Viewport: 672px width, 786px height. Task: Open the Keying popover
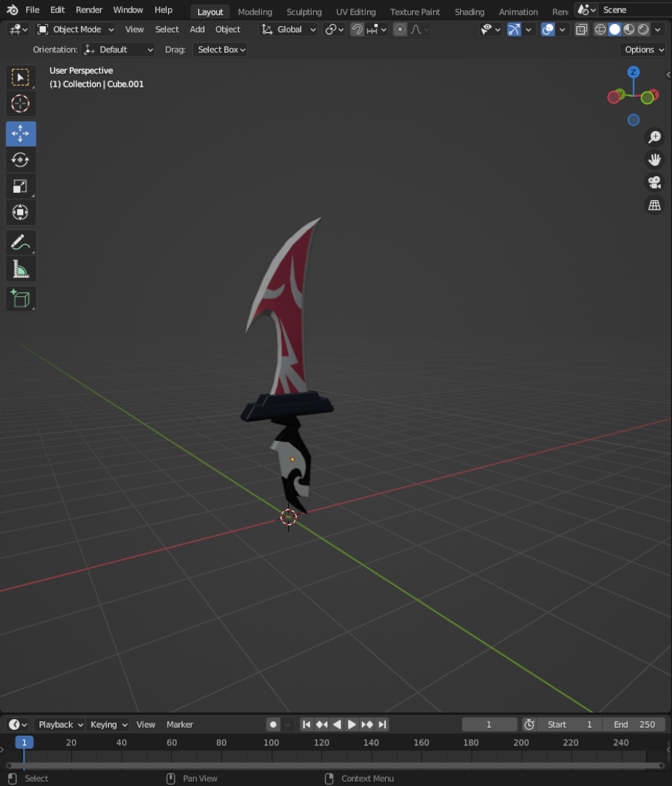[108, 724]
